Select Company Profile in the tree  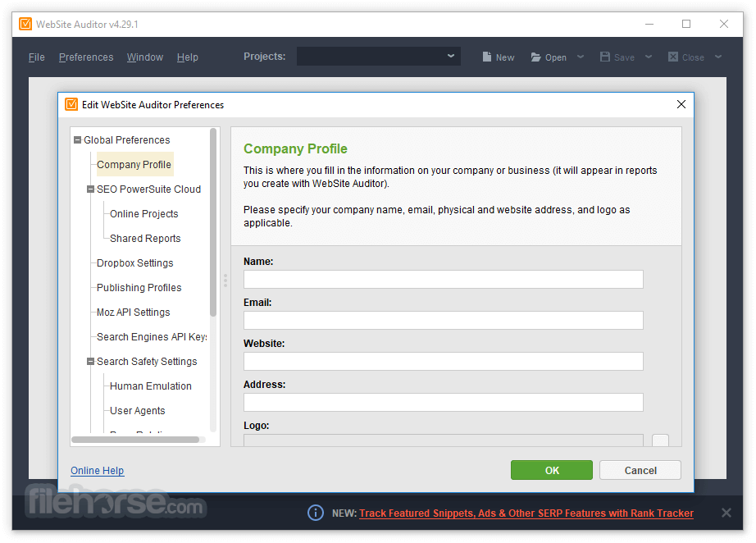pyautogui.click(x=134, y=164)
